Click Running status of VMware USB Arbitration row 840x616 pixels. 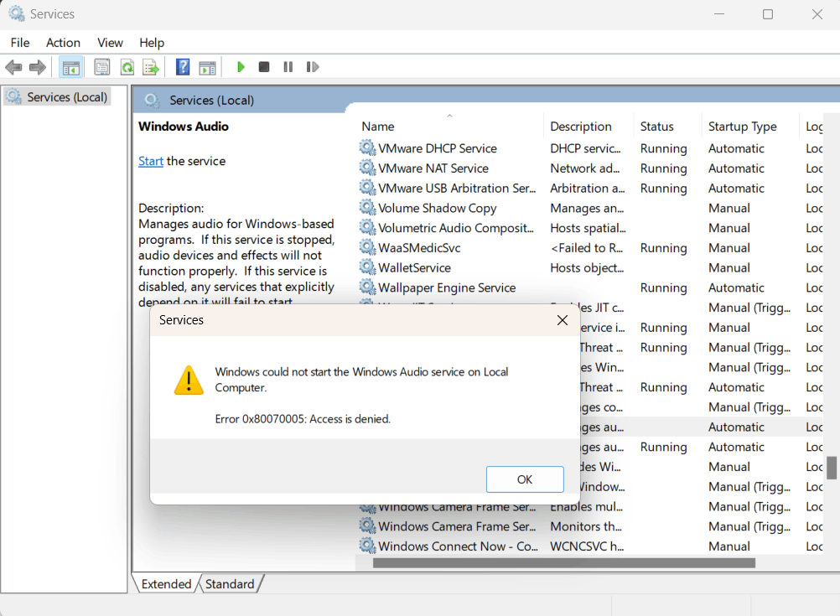coord(664,188)
